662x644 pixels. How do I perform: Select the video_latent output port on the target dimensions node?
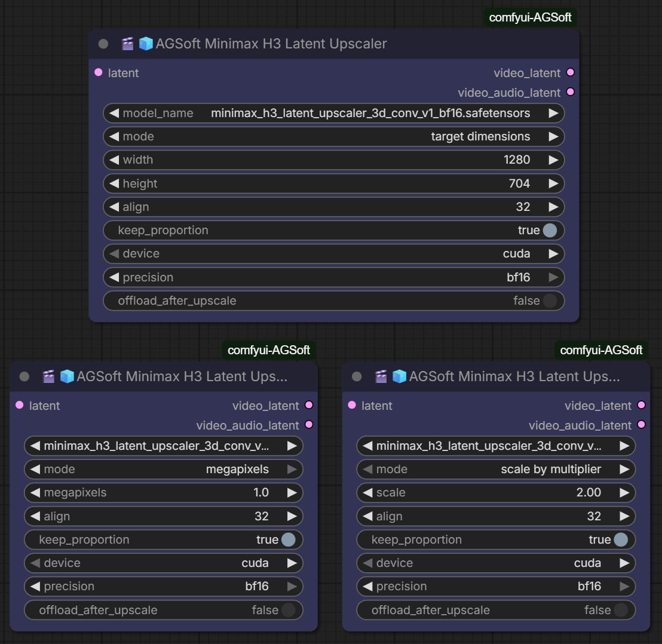[x=571, y=73]
